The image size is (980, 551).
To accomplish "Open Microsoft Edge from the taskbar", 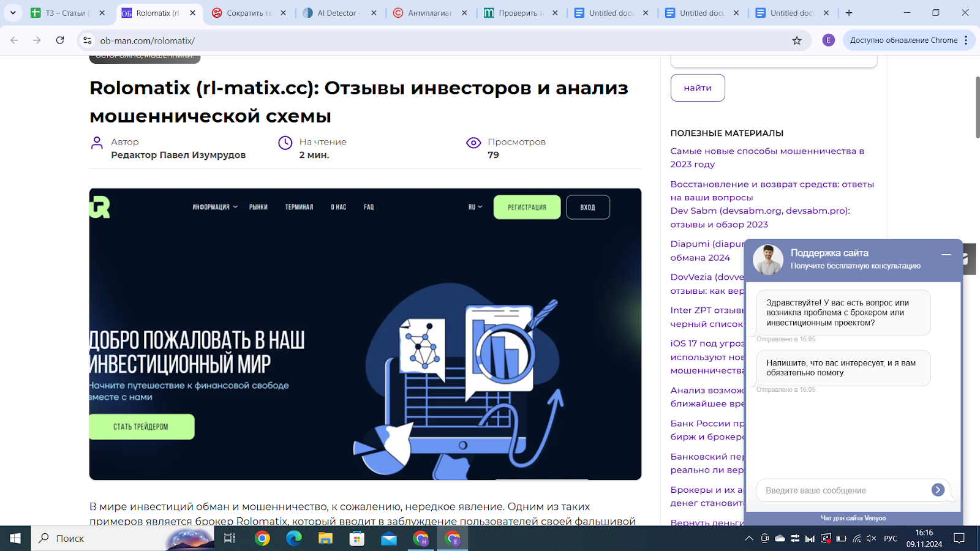I will (294, 539).
